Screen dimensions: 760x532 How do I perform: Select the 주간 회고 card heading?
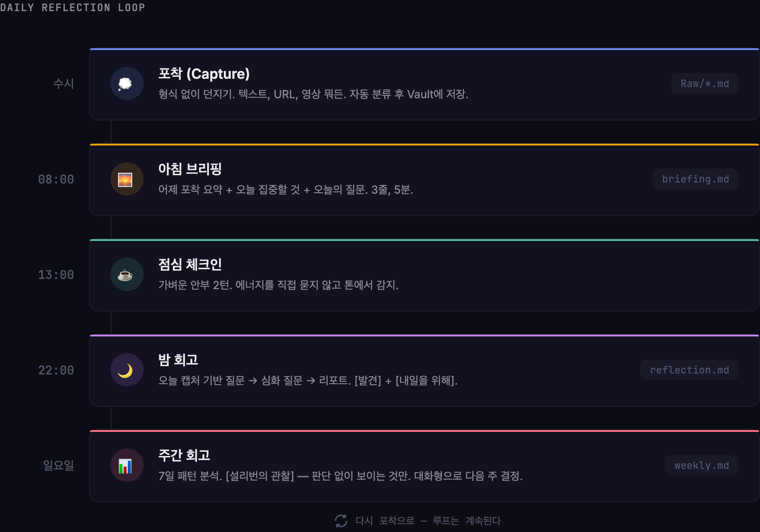point(184,455)
